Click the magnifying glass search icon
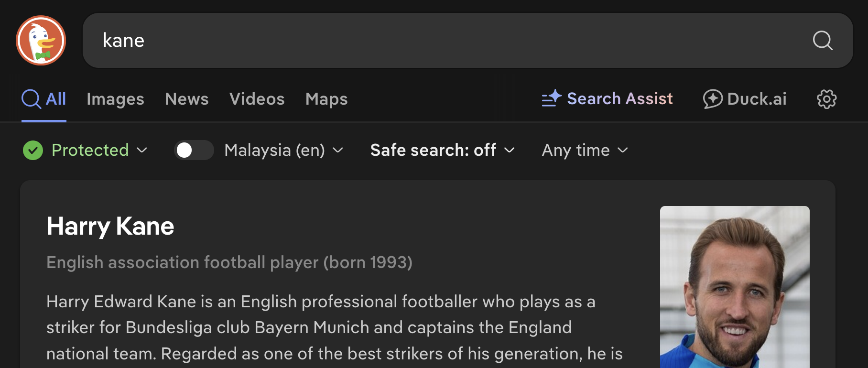 pyautogui.click(x=822, y=41)
